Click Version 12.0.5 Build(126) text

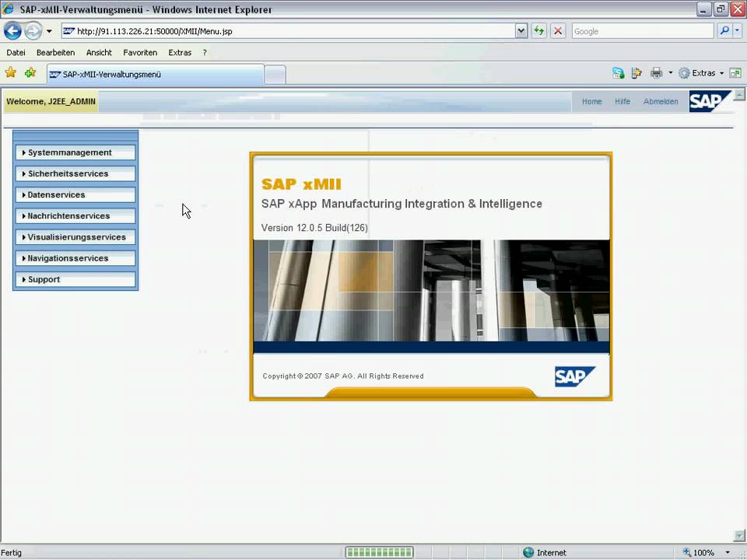point(314,228)
